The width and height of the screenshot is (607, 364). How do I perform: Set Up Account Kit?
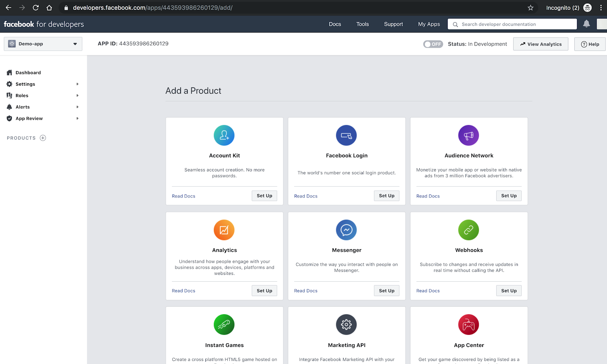click(x=264, y=196)
